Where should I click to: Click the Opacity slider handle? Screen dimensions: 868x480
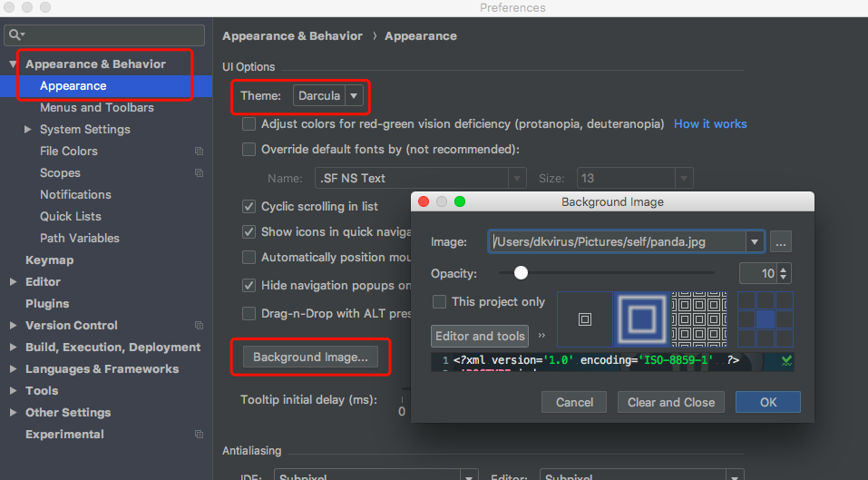pos(521,273)
